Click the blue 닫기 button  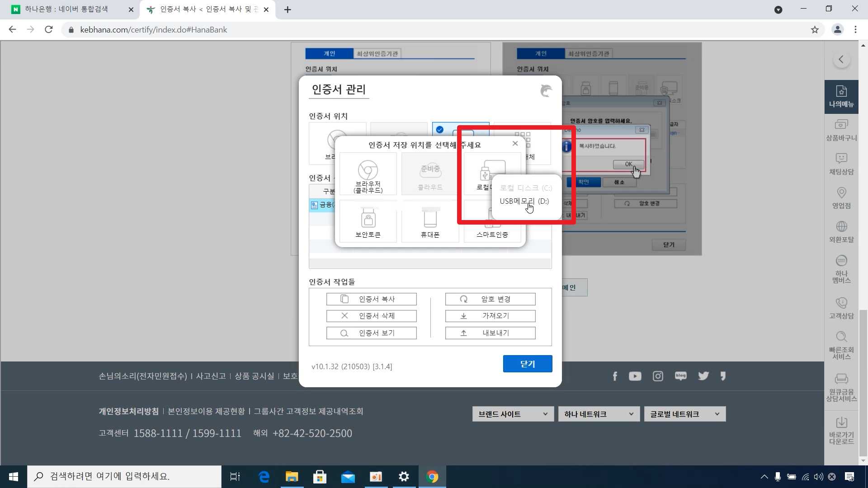tap(527, 364)
